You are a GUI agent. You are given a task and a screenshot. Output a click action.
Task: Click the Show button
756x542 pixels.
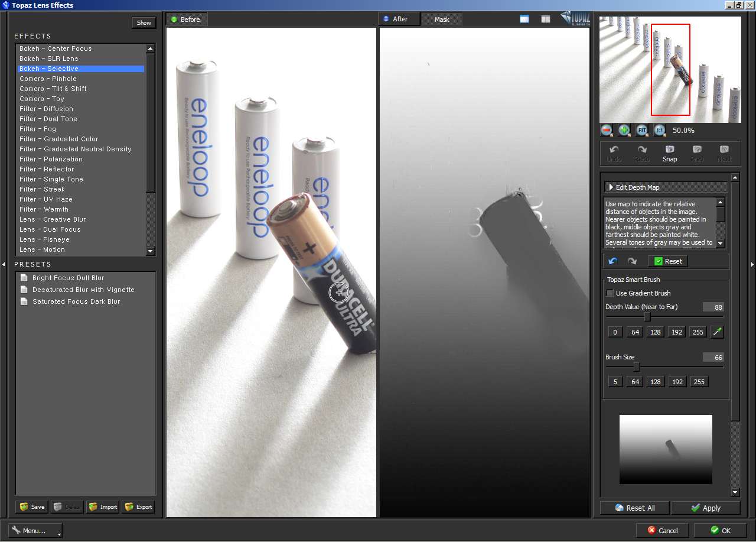click(x=144, y=22)
